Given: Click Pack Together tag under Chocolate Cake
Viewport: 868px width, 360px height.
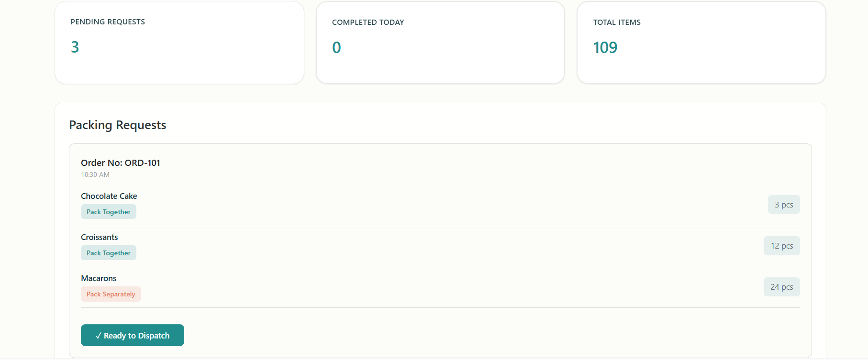Looking at the screenshot, I should coord(109,212).
